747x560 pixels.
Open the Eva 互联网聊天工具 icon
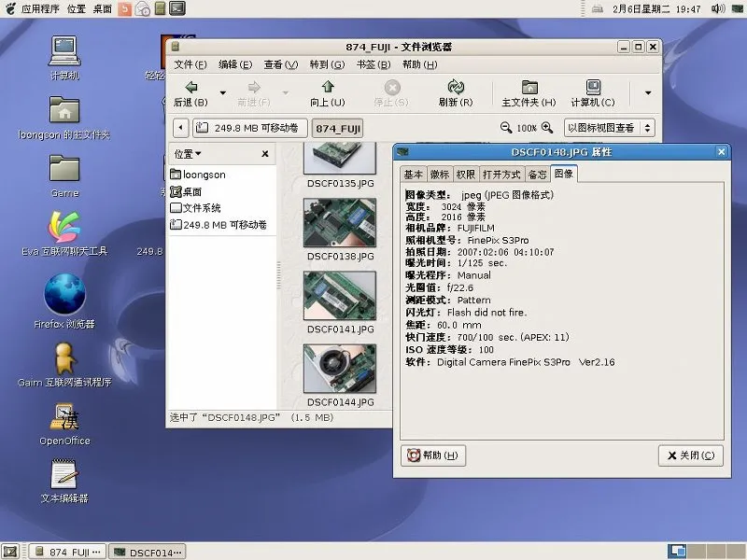[x=64, y=232]
